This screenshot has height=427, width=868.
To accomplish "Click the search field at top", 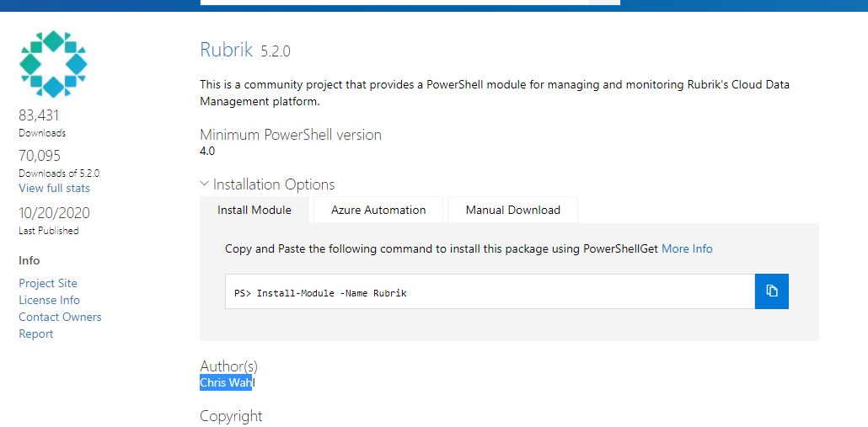I will 410,3.
